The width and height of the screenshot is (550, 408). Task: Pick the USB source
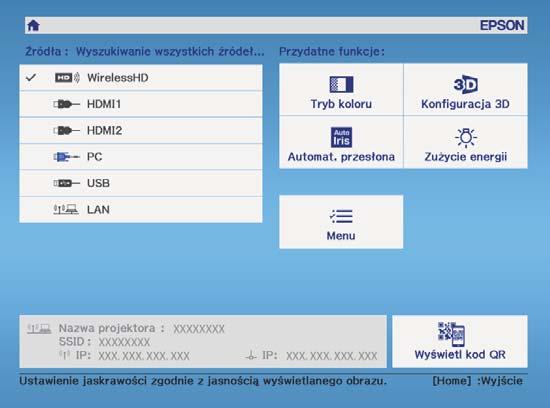point(141,183)
